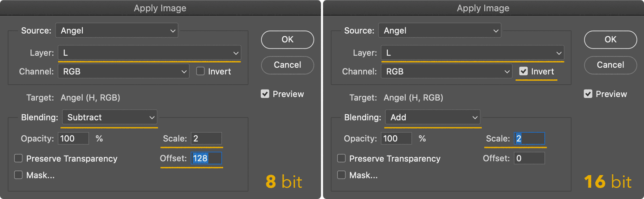
Task: Enable Mask checkbox in 16 bit dialog
Action: click(341, 175)
